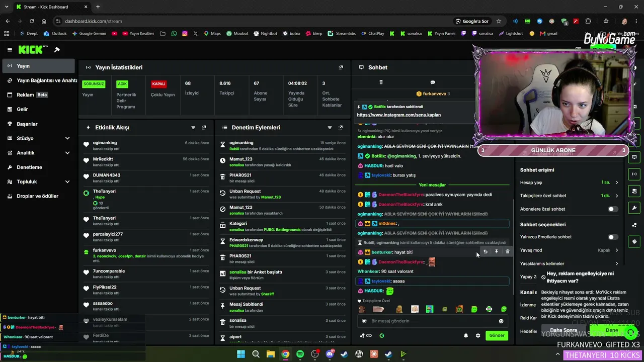This screenshot has width=644, height=362.
Task: Open File Explorer from the taskbar
Action: [271, 354]
